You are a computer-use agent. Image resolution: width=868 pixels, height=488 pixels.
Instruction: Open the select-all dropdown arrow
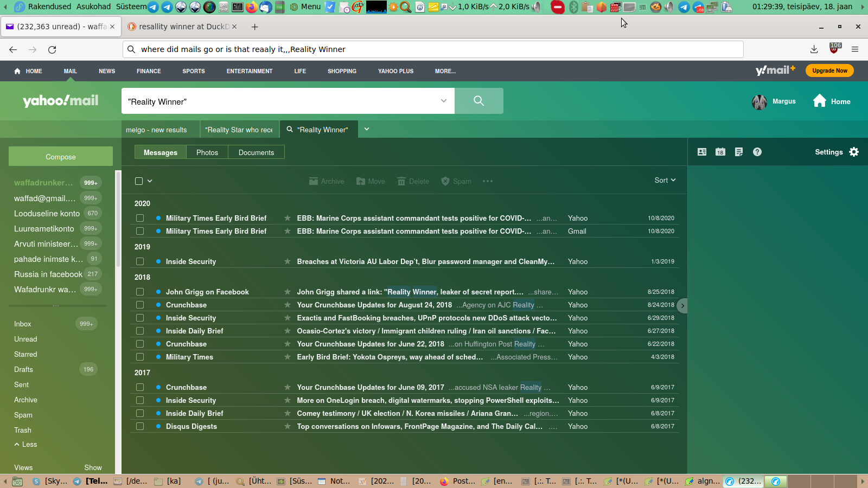click(150, 181)
